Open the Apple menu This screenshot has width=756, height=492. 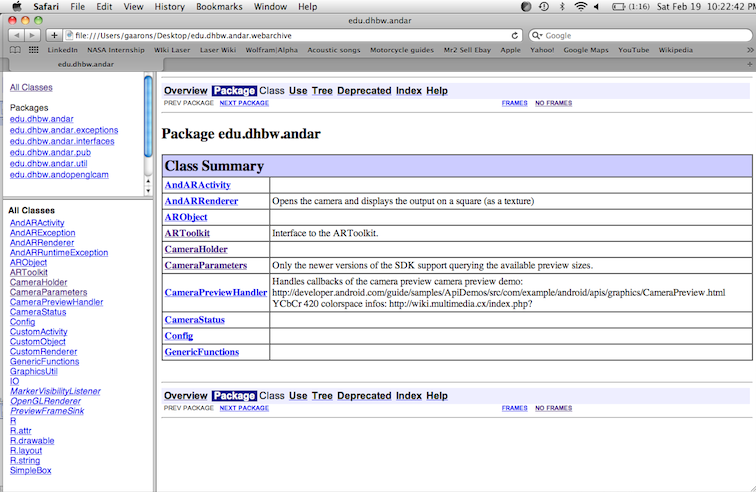[16, 6]
